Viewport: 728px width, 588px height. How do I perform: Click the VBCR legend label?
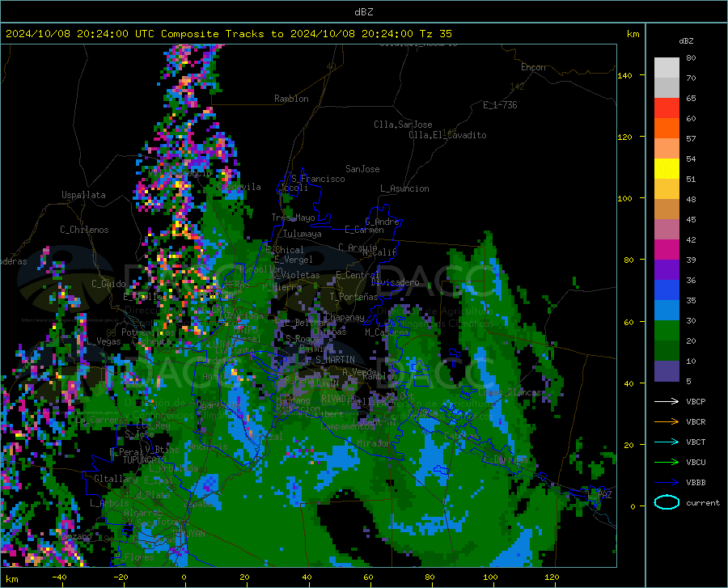point(696,421)
